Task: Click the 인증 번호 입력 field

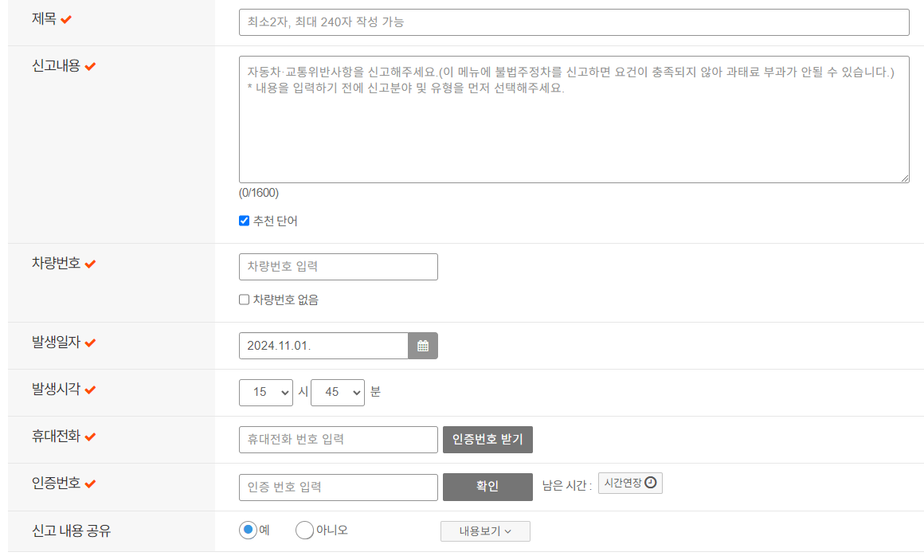Action: [338, 488]
